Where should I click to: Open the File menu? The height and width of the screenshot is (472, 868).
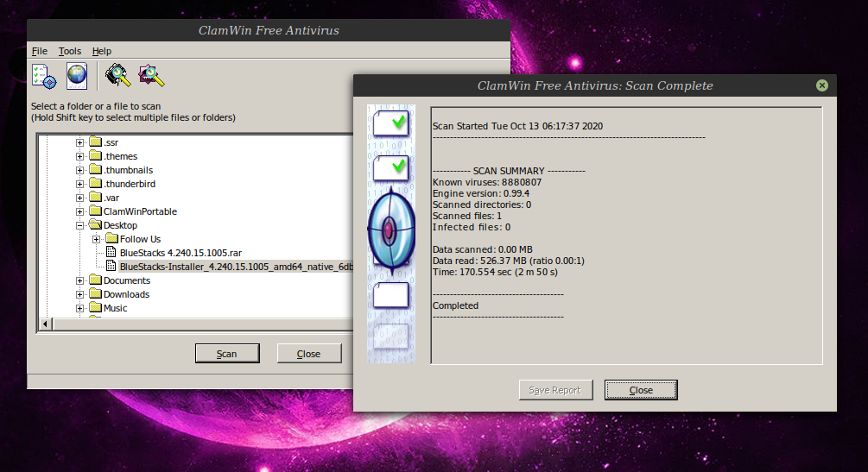tap(40, 51)
